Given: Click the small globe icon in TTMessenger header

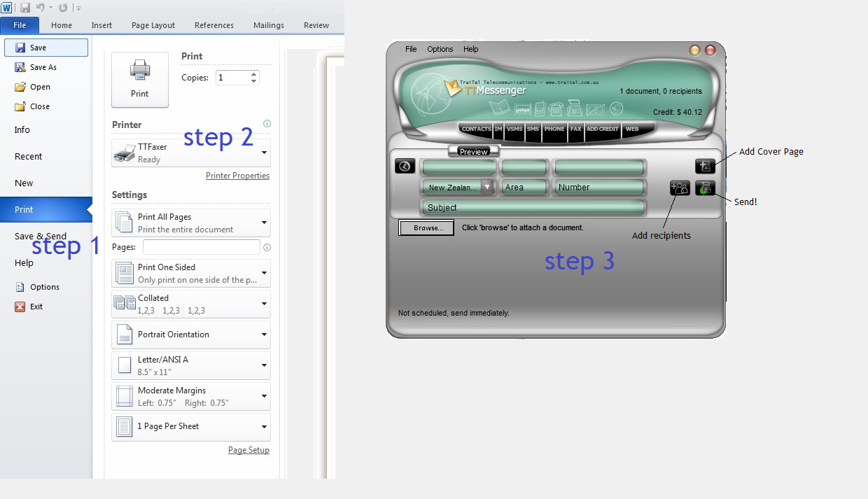Looking at the screenshot, I should (616, 108).
